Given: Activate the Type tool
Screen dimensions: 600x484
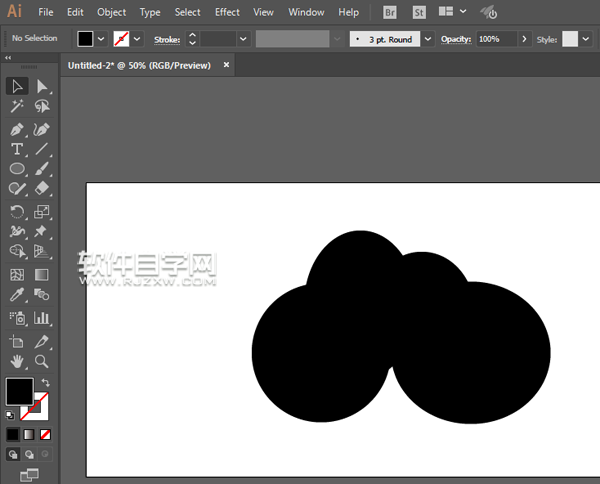Looking at the screenshot, I should (x=18, y=150).
